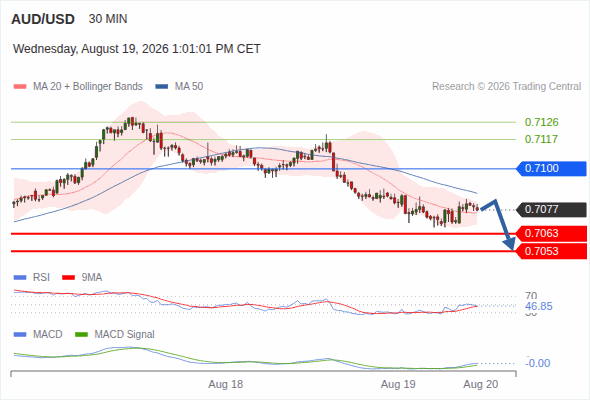590x400 pixels.
Task: Click the 0.7126 resistance label
Action: point(541,122)
